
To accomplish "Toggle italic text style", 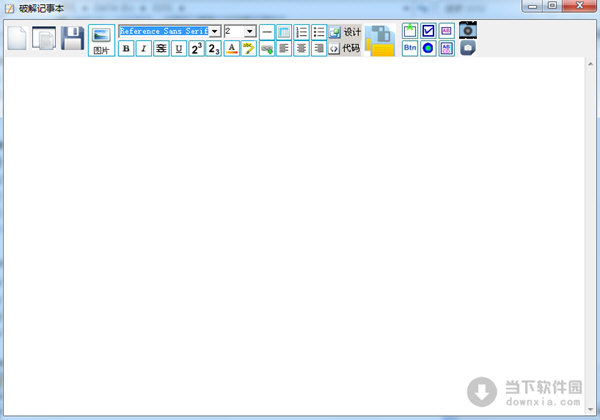I will (x=143, y=48).
